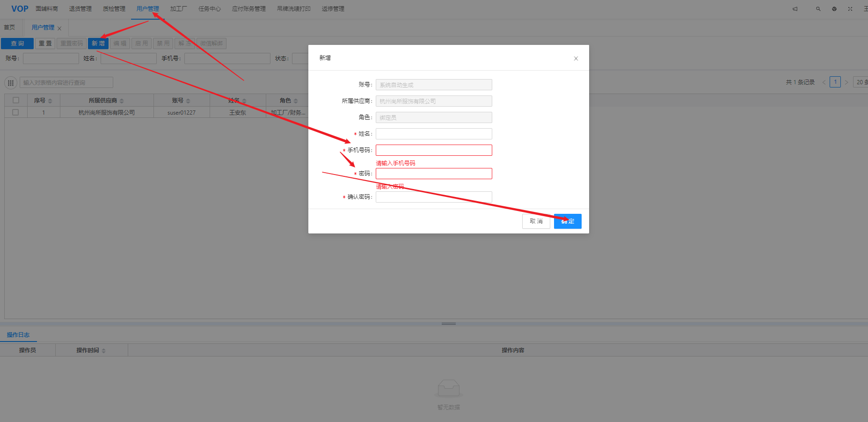Click the previous page arrow in pagination
Screen dimensions: 868x422
pyautogui.click(x=824, y=82)
